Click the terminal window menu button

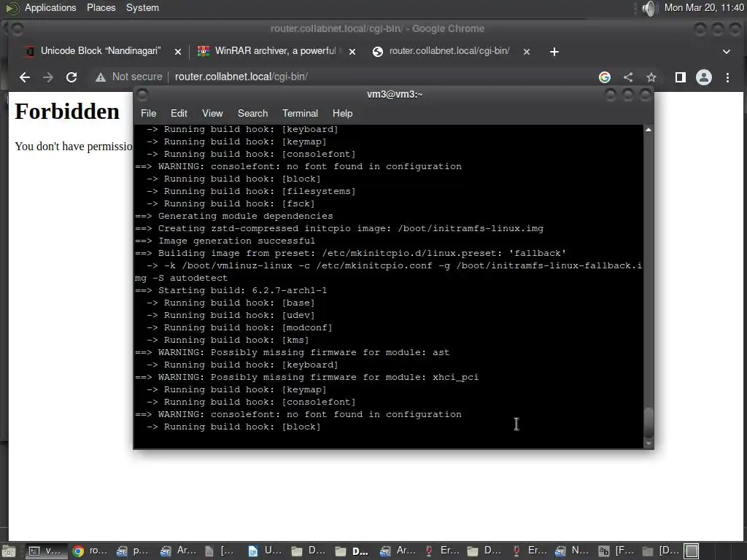142,94
